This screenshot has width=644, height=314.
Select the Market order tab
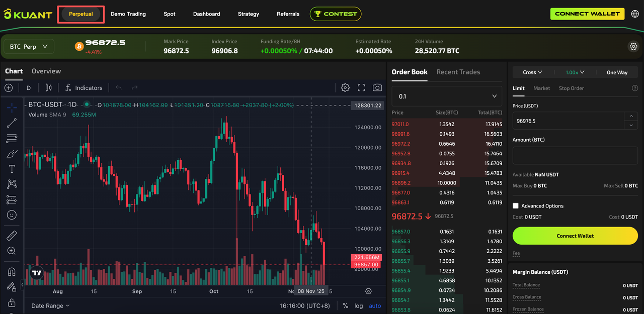(x=542, y=88)
